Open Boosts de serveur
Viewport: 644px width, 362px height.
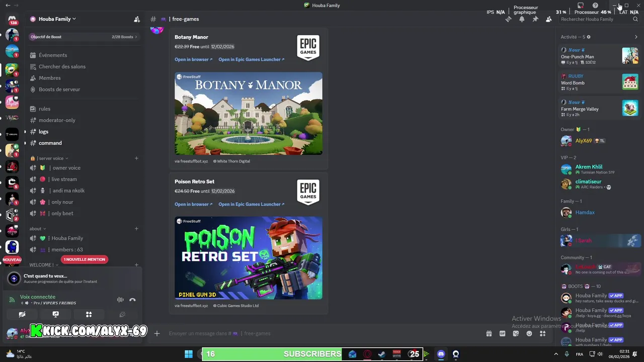pyautogui.click(x=85, y=89)
